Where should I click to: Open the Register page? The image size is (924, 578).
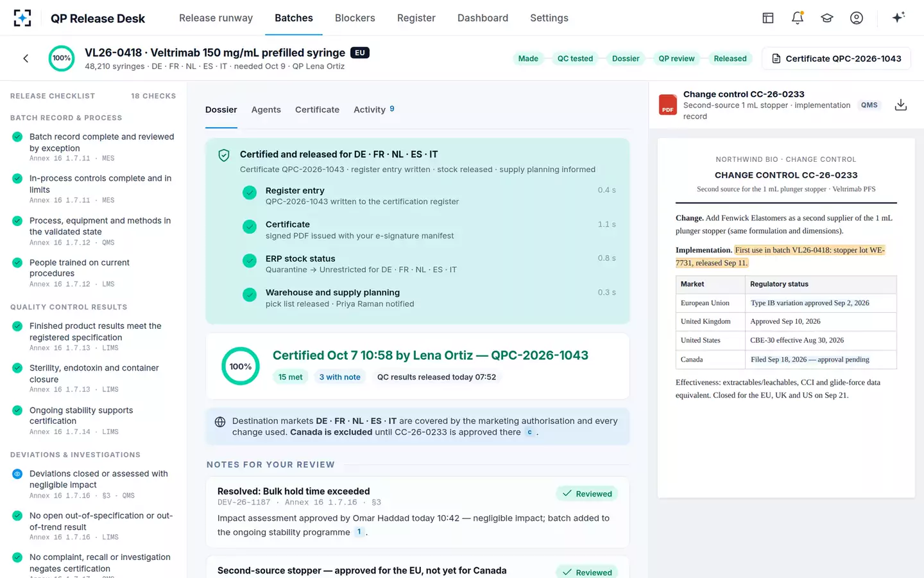[416, 18]
